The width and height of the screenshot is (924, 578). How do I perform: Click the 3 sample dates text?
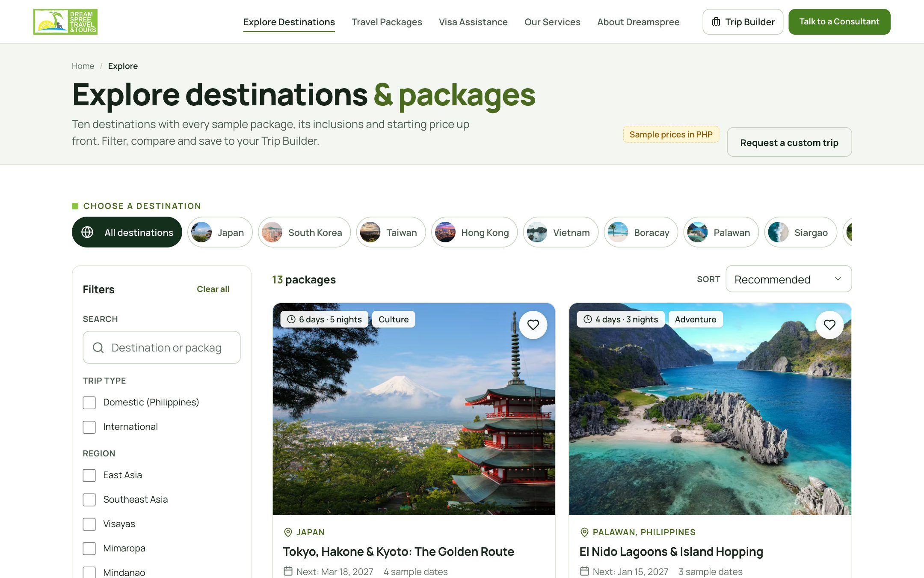(710, 572)
